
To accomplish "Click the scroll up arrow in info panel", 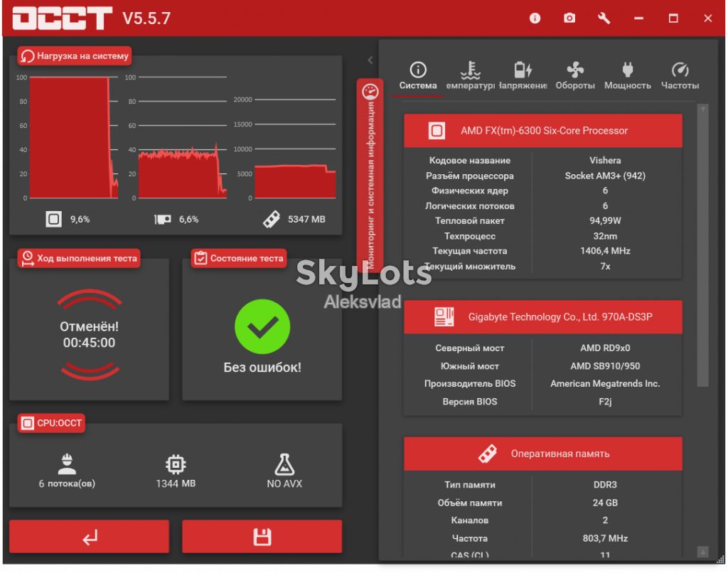I will (703, 109).
